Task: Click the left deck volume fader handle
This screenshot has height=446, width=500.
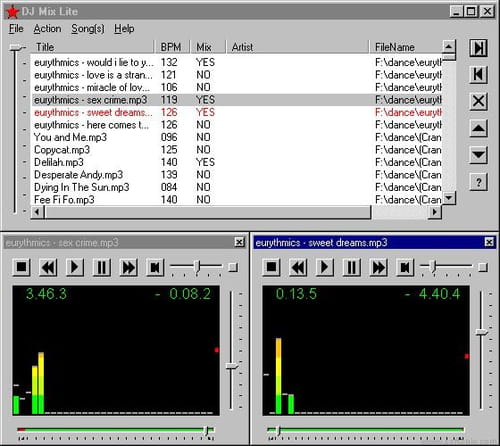Action: click(231, 366)
